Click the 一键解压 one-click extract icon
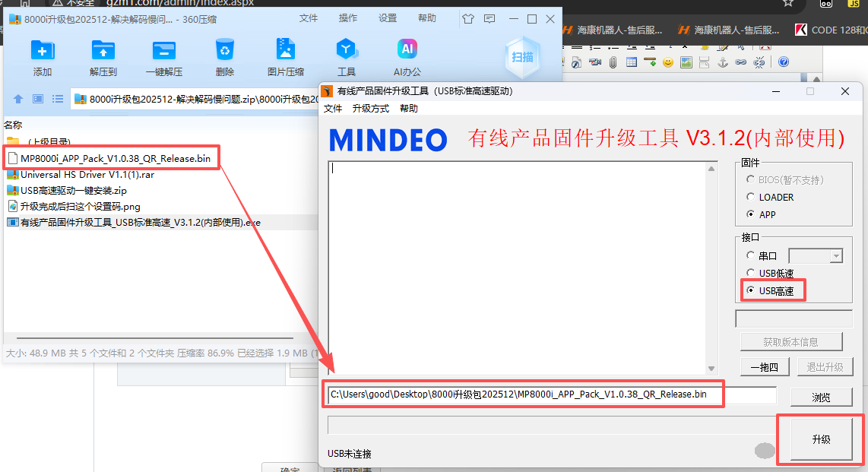This screenshot has width=868, height=472. coord(164,51)
